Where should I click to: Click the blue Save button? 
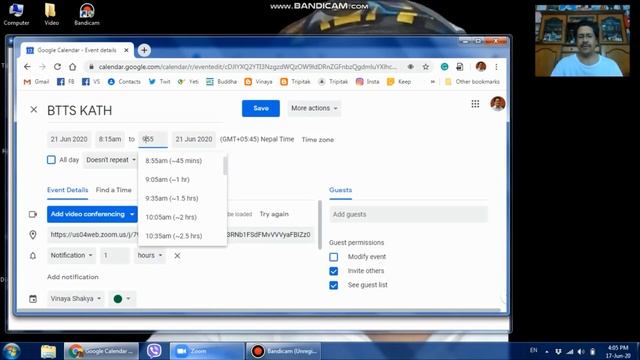click(261, 108)
